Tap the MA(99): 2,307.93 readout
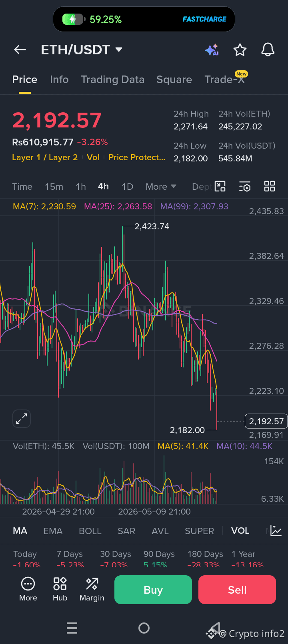The width and height of the screenshot is (288, 644). pyautogui.click(x=194, y=207)
